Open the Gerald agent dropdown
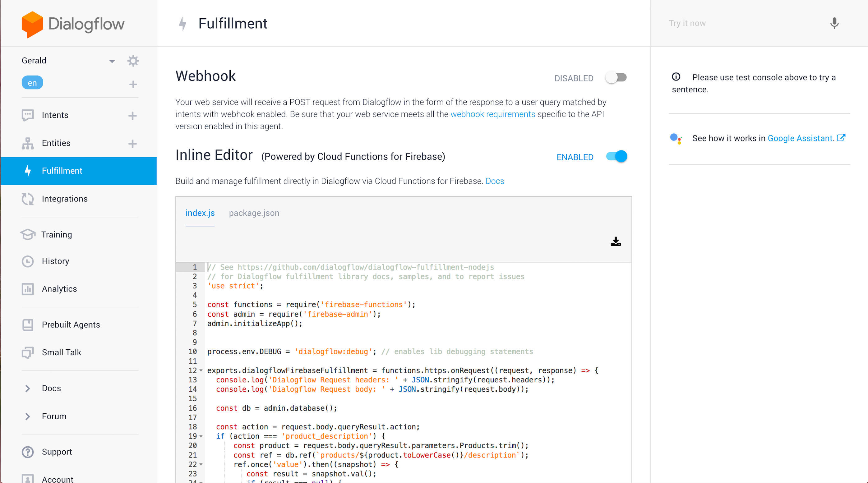Viewport: 868px width, 483px height. pyautogui.click(x=112, y=61)
